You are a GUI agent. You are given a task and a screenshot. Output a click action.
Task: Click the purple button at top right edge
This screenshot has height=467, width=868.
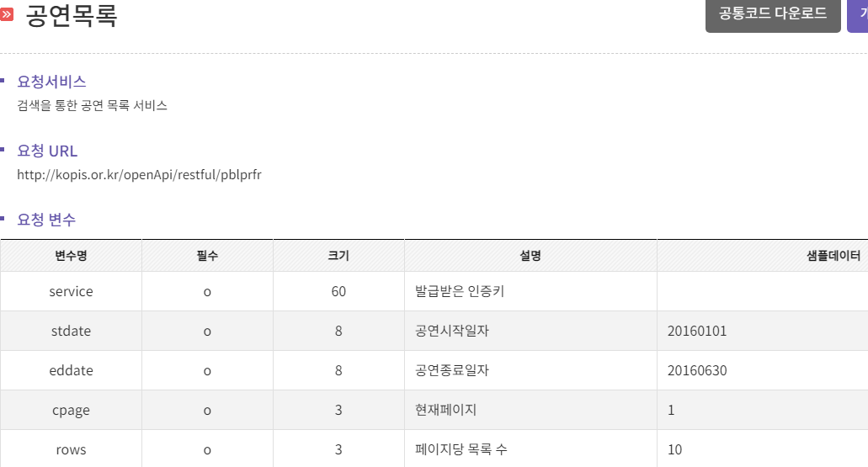(x=858, y=15)
